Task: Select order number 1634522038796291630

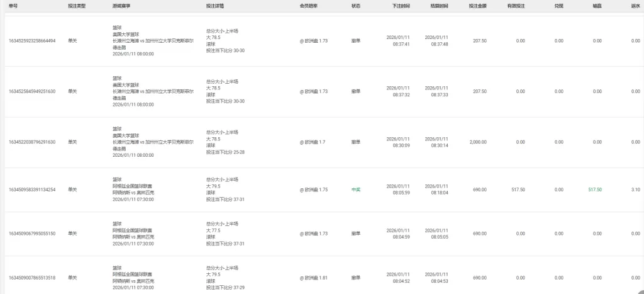Action: click(32, 142)
